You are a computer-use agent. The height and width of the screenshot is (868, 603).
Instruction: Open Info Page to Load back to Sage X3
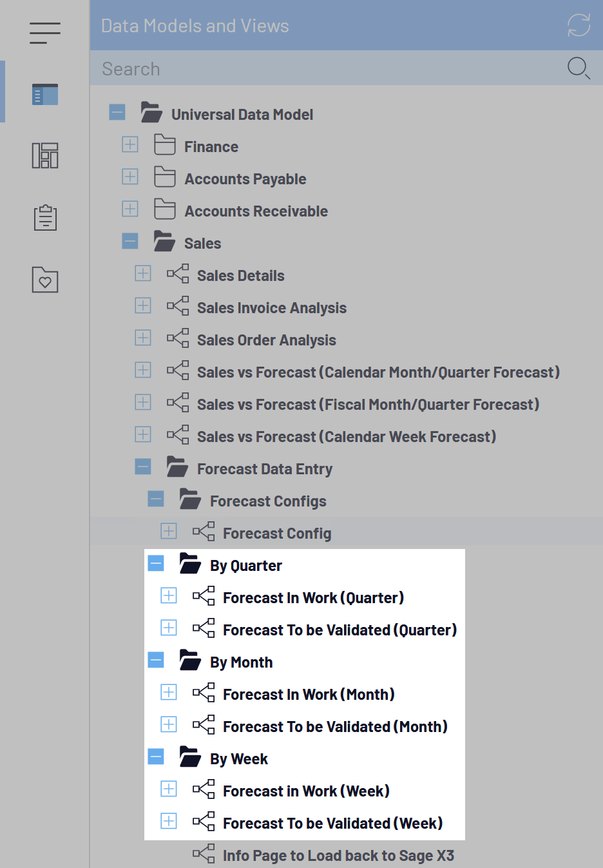pyautogui.click(x=338, y=856)
